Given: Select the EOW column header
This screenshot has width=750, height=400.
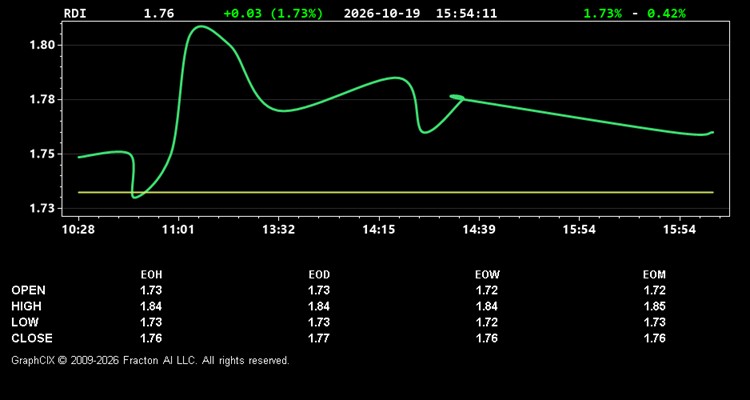Looking at the screenshot, I should click(487, 275).
